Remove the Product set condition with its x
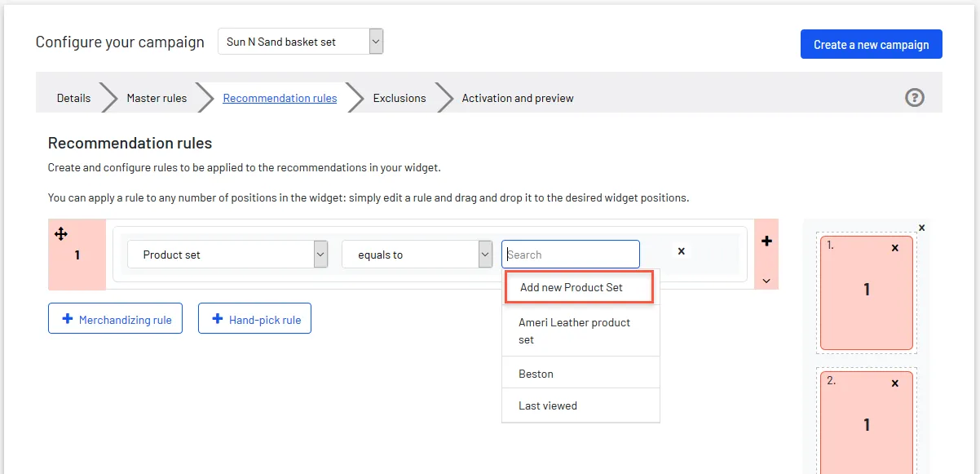980x474 pixels. click(x=682, y=251)
